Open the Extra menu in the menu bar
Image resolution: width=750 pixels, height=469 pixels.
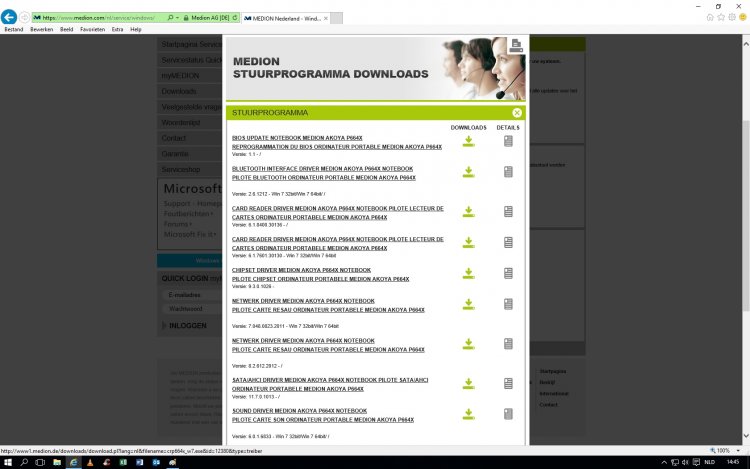coord(117,30)
